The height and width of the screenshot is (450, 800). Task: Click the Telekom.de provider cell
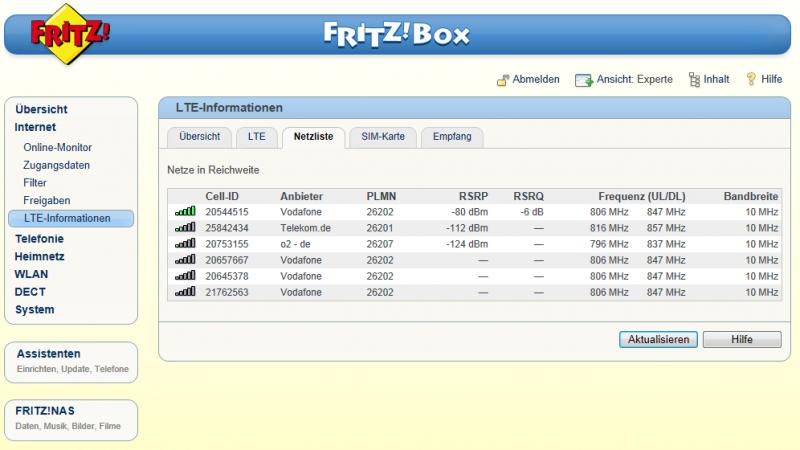(x=306, y=228)
